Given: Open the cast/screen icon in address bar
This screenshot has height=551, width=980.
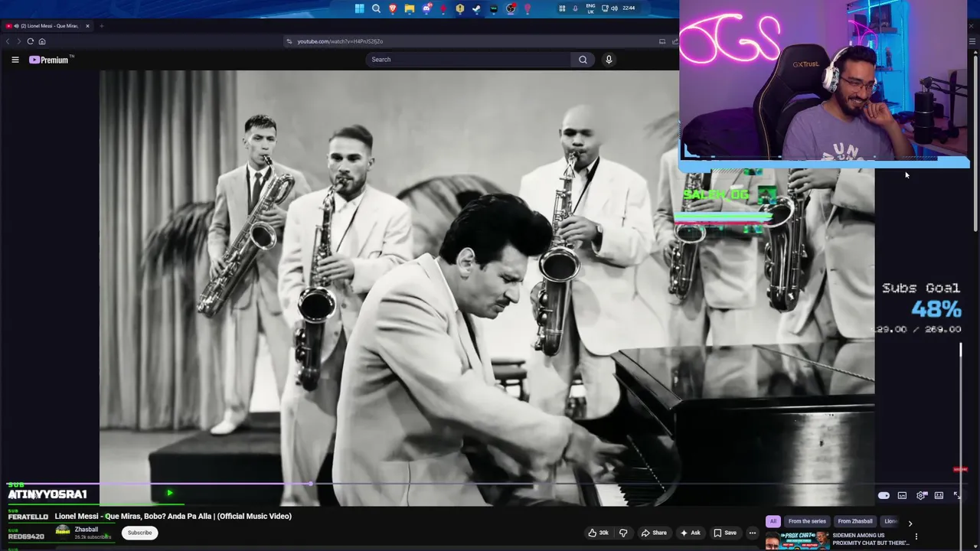Looking at the screenshot, I should (662, 41).
